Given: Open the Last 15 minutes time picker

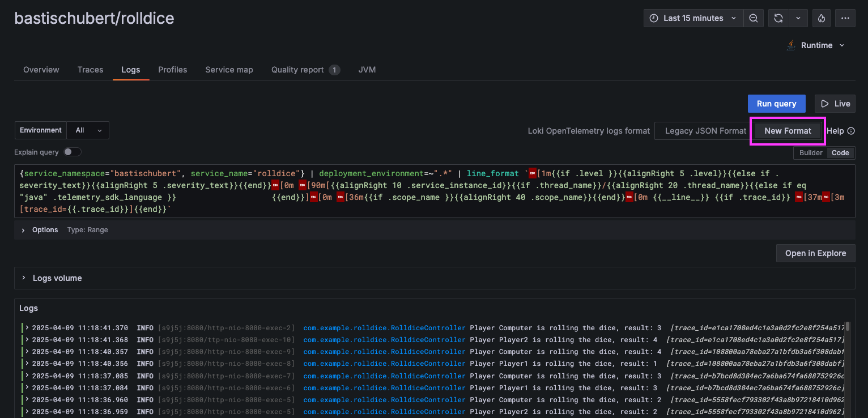Looking at the screenshot, I should [693, 18].
